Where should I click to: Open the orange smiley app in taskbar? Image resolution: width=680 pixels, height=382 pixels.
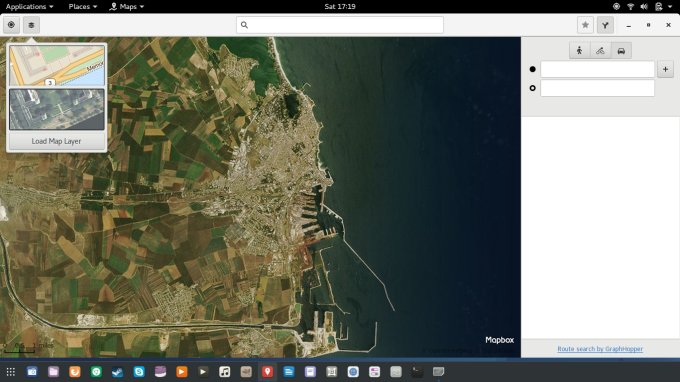[75, 372]
